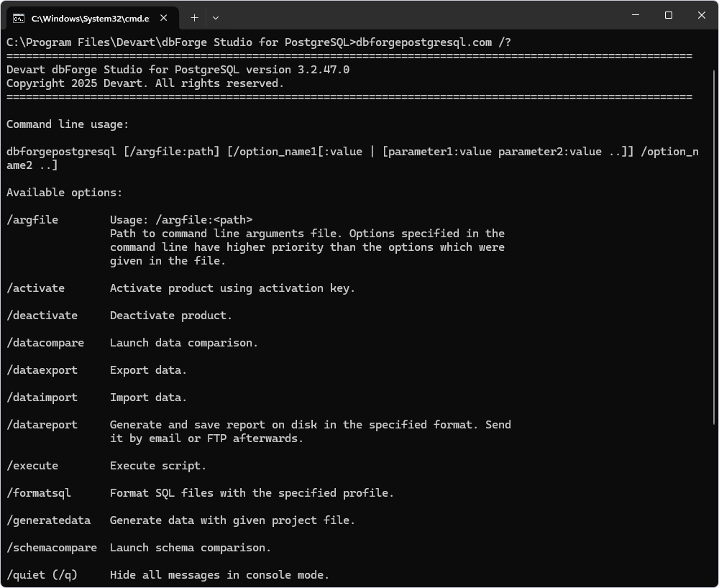Click 'Usage: /argfile:<path>' text
Image resolution: width=719 pixels, height=588 pixels.
click(x=181, y=220)
